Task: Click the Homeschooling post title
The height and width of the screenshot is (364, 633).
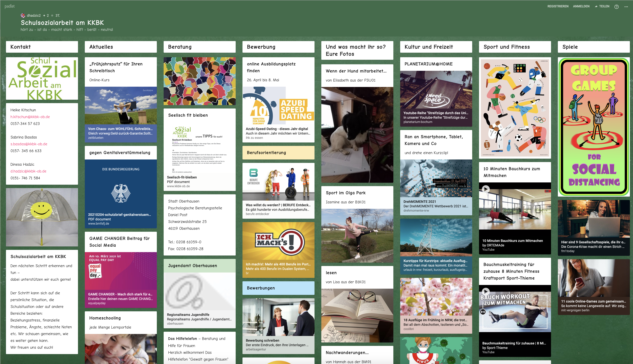Action: (x=105, y=318)
